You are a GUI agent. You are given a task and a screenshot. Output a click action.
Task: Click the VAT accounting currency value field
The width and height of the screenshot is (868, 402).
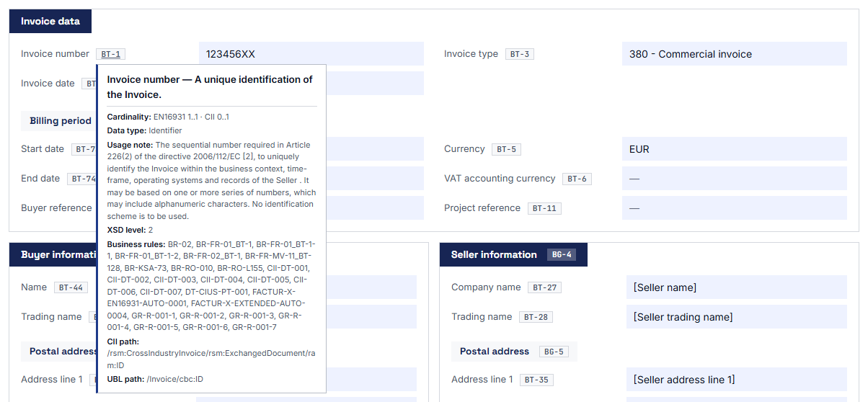click(x=735, y=179)
